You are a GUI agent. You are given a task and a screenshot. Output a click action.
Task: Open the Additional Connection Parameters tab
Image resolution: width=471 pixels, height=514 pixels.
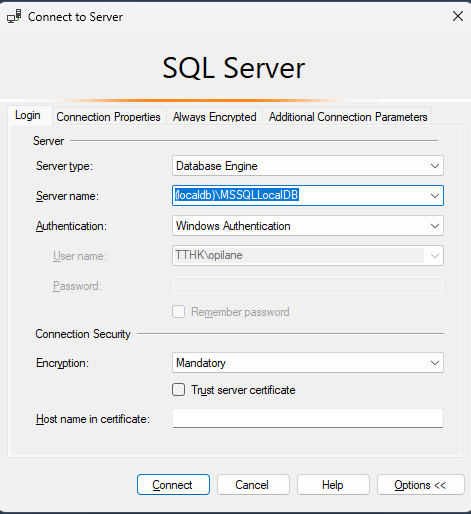tap(348, 117)
